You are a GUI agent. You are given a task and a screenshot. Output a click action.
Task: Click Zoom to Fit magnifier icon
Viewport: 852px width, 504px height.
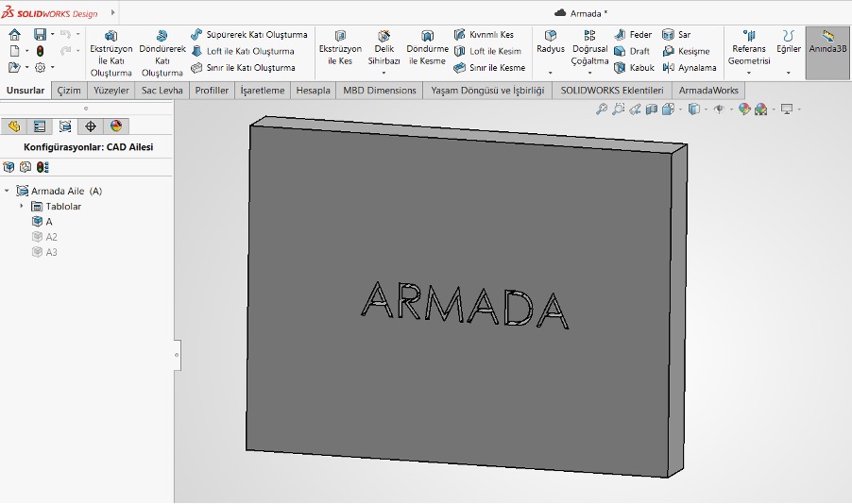point(601,109)
